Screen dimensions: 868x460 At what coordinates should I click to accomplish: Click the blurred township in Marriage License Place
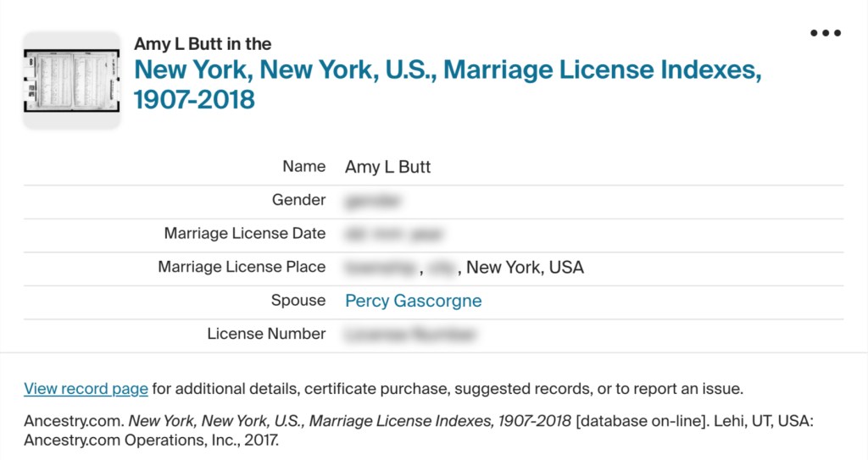tap(381, 268)
